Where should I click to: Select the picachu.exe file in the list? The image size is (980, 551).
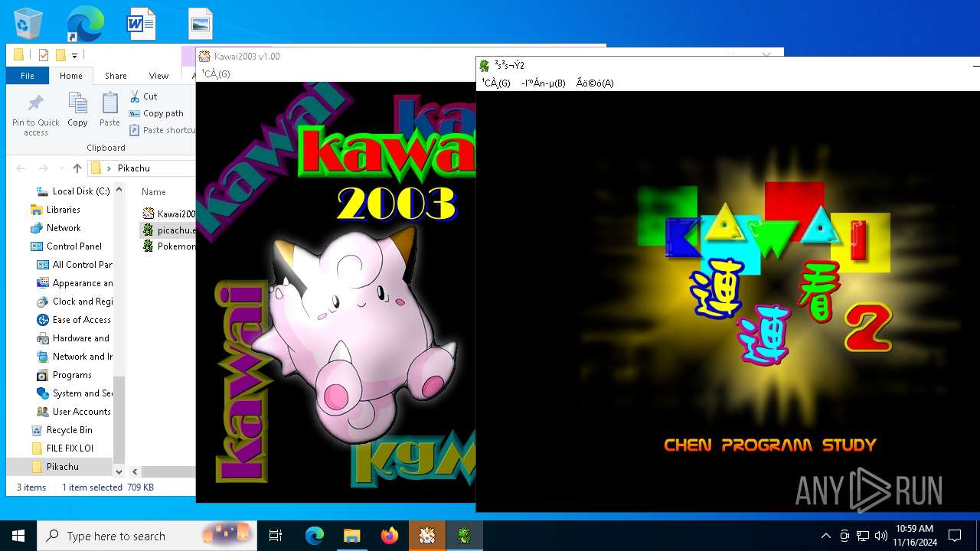169,230
